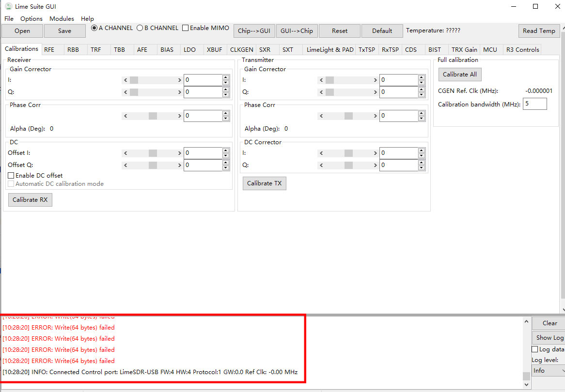565x392 pixels.
Task: Click the Transmitter Phase Corr value field
Action: click(399, 116)
